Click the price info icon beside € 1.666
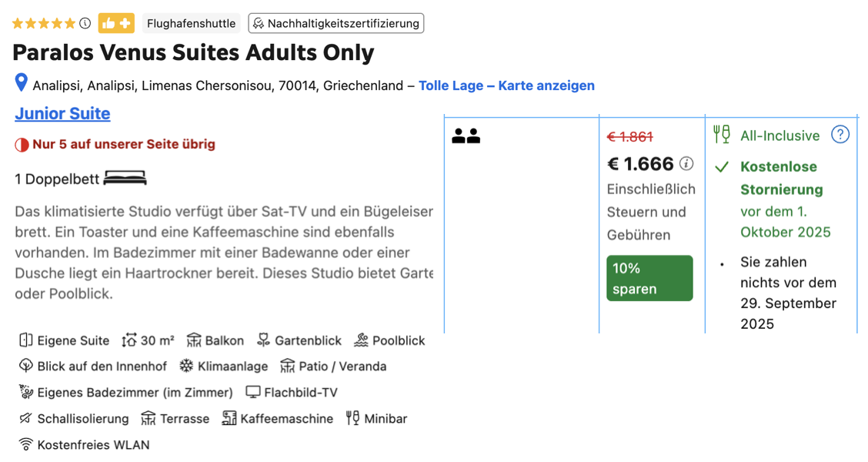This screenshot has width=868, height=462. 686,163
